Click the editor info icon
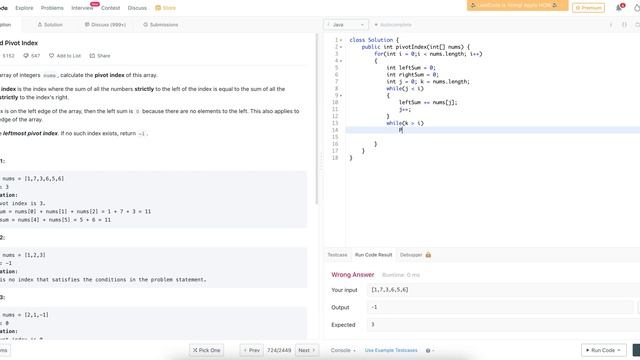This screenshot has width=640, height=360. [x=611, y=25]
